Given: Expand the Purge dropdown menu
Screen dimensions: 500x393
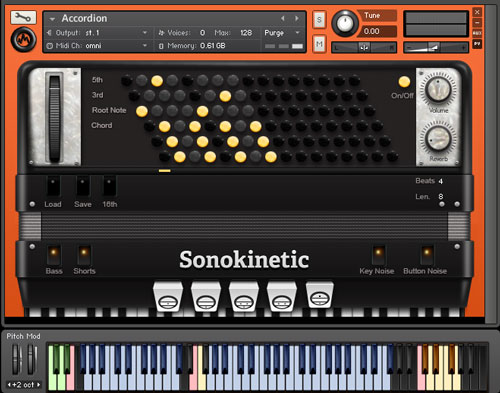Looking at the screenshot, I should (283, 33).
